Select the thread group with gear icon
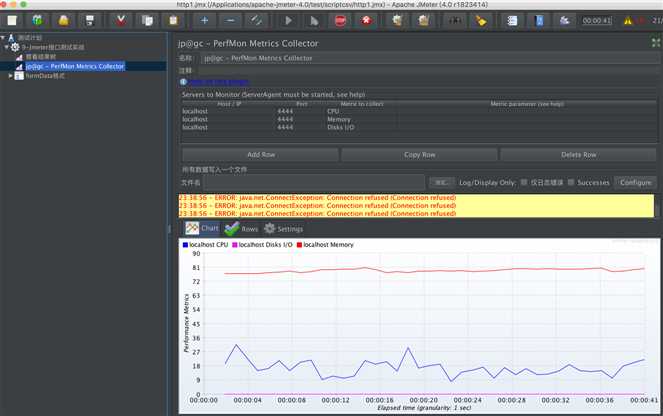Viewport: 663px width, 416px height. [x=53, y=47]
